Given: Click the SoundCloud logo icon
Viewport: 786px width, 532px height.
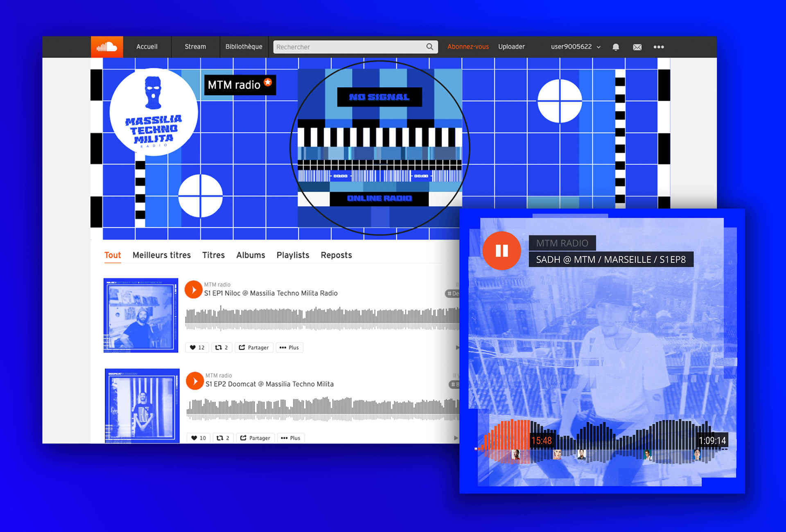Looking at the screenshot, I should click(107, 47).
